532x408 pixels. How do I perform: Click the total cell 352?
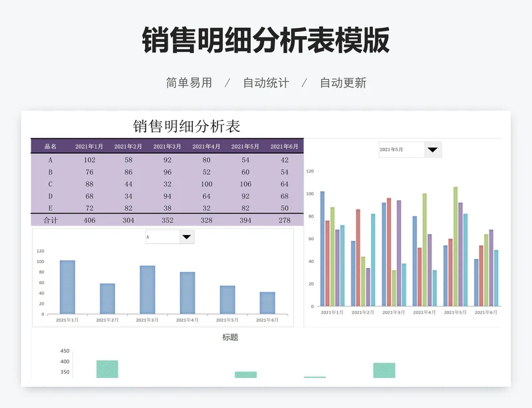(168, 220)
